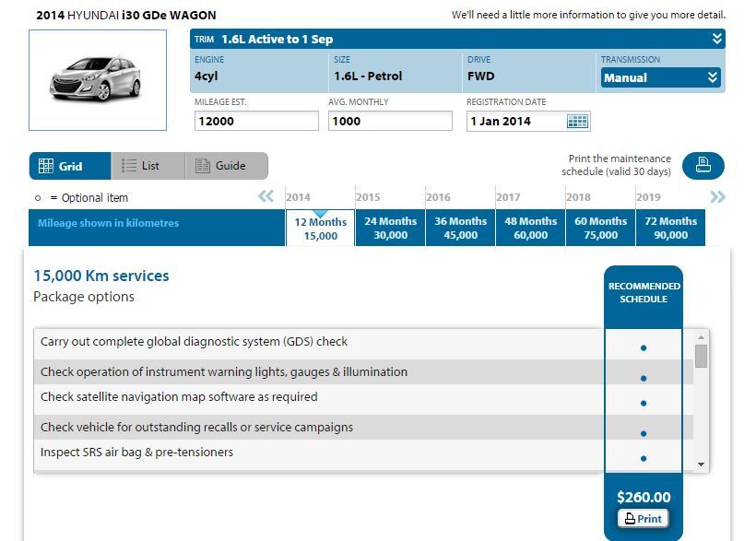Screen dimensions: 756x541
Task: Click the 4cyl engine value
Action: tap(207, 76)
